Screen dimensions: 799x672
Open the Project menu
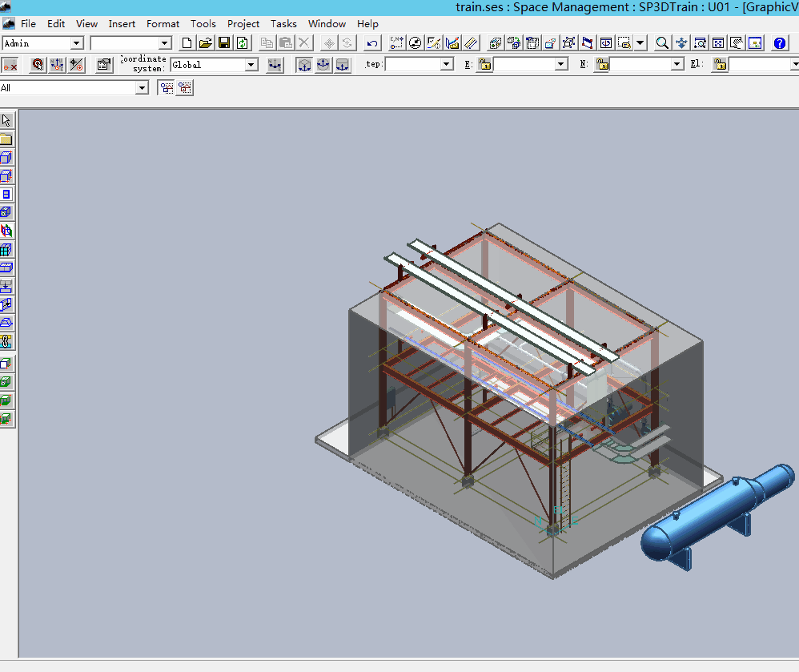pyautogui.click(x=243, y=24)
